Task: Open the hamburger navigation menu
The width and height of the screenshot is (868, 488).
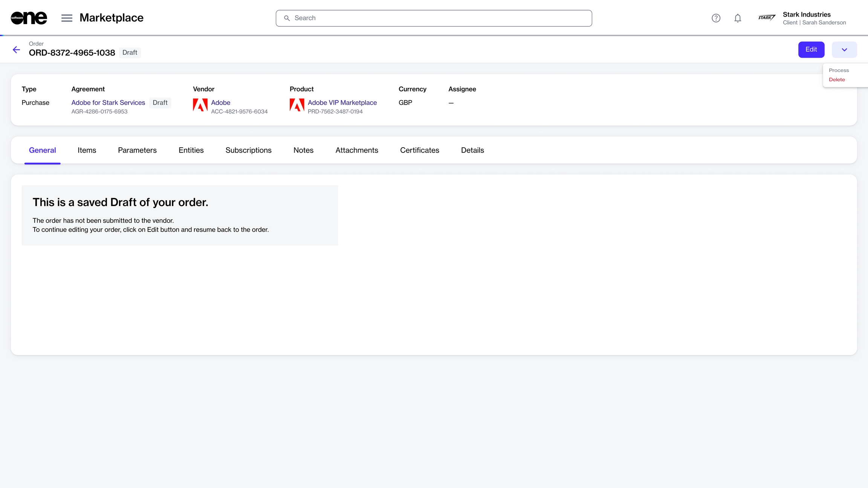Action: (67, 18)
